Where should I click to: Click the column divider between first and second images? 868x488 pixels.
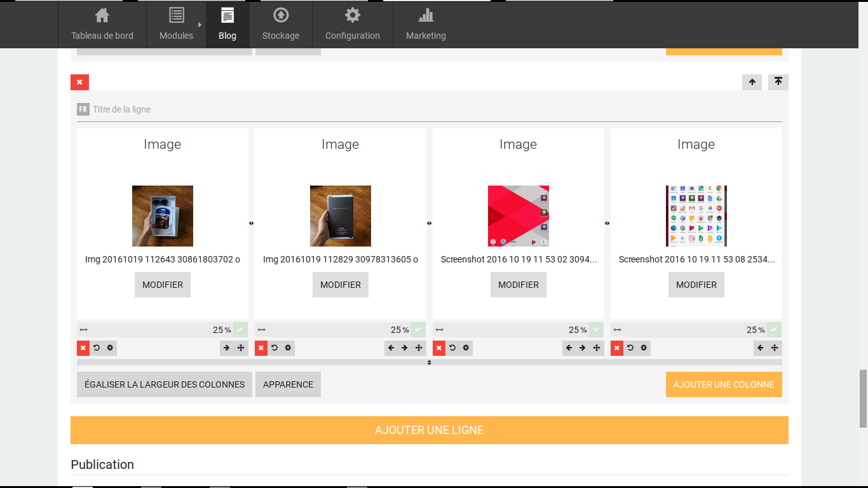click(x=252, y=223)
